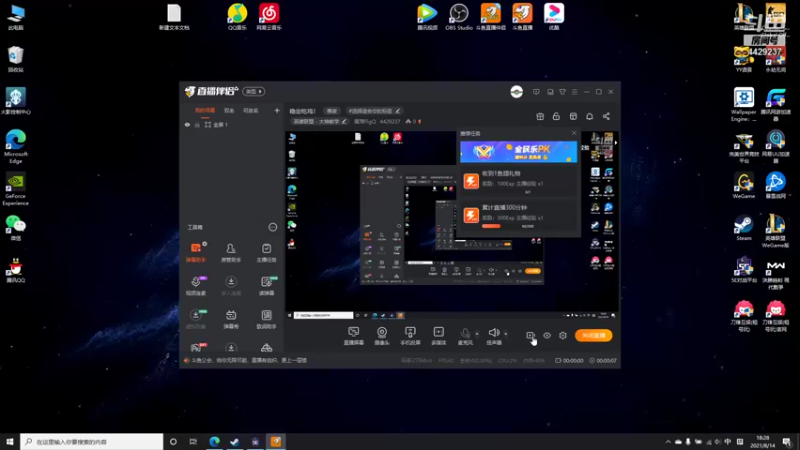800x450 pixels.
Task: Mute the 扬声器 speaker
Action: (x=493, y=336)
